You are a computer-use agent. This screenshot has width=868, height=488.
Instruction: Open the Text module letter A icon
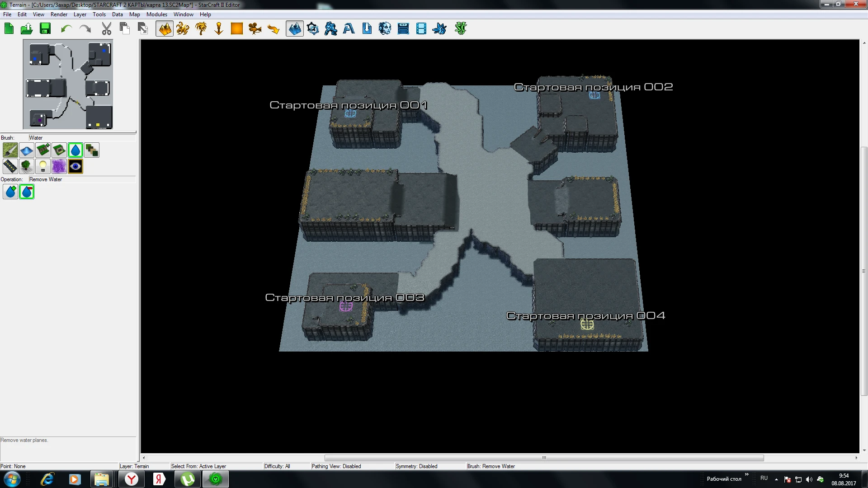point(349,29)
